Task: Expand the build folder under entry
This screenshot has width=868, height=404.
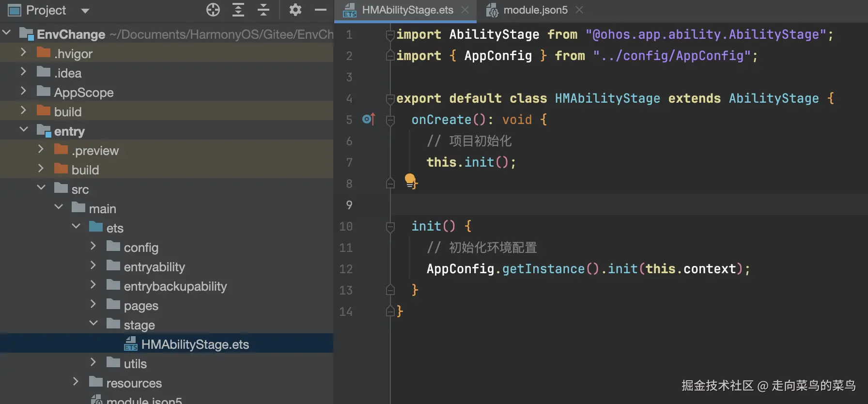Action: tap(41, 169)
